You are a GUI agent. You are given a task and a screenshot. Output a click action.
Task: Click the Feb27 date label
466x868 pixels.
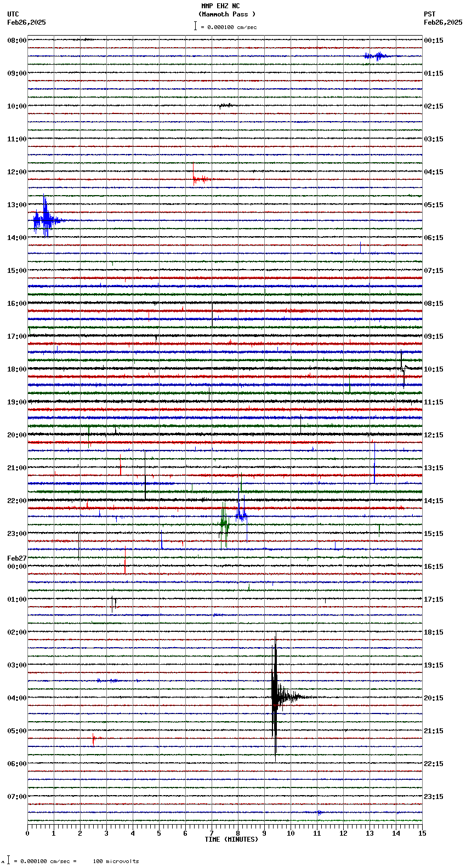(16, 558)
